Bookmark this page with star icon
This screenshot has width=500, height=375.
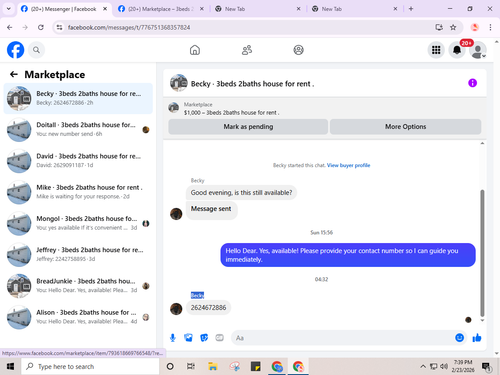453,27
